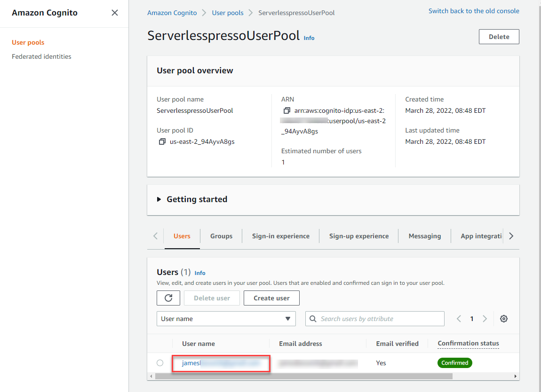Click the Confirmed status badge

[455, 363]
